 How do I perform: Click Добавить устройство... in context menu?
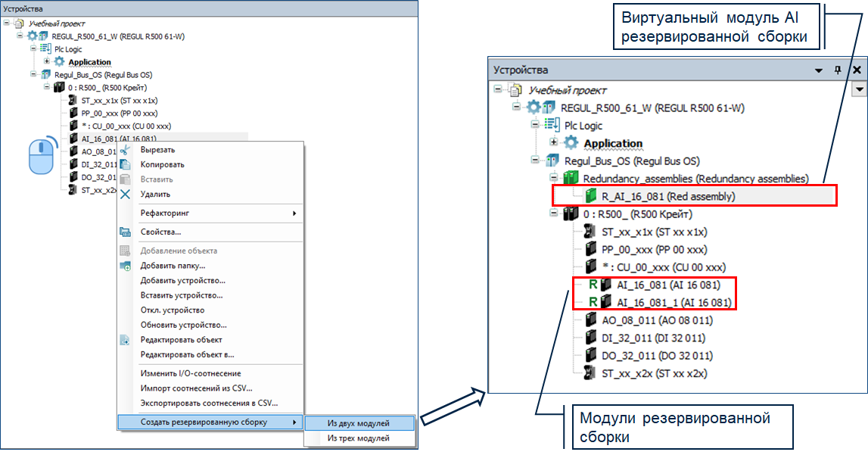pyautogui.click(x=184, y=281)
